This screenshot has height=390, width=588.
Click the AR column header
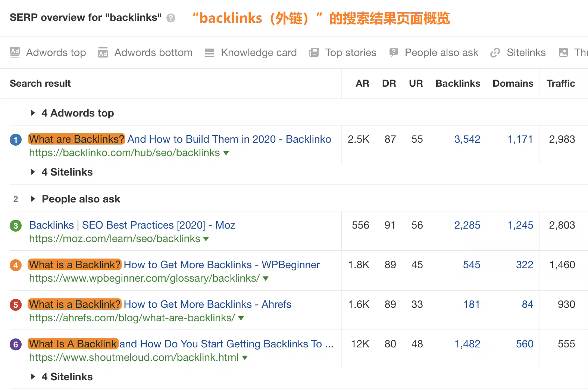coord(362,83)
